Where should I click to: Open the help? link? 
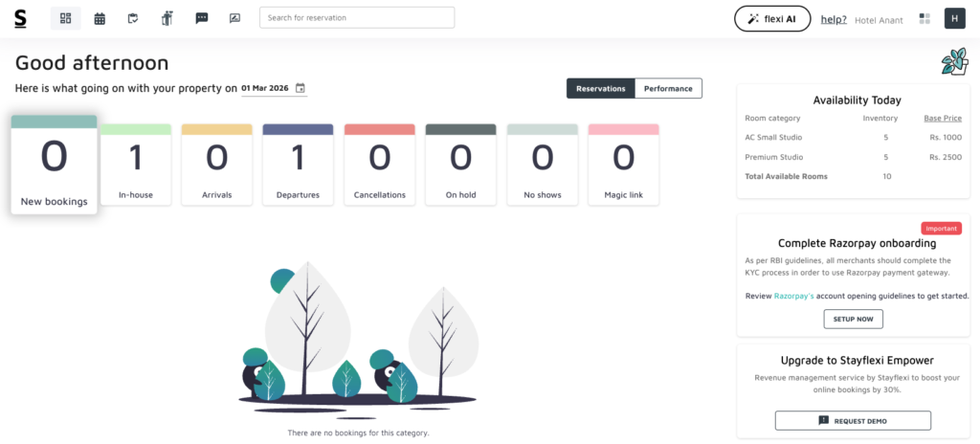[834, 19]
